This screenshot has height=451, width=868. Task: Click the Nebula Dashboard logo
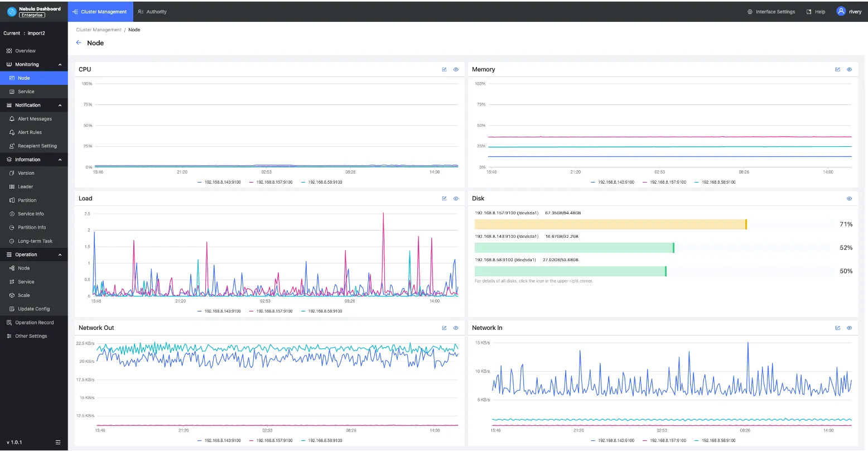click(12, 12)
